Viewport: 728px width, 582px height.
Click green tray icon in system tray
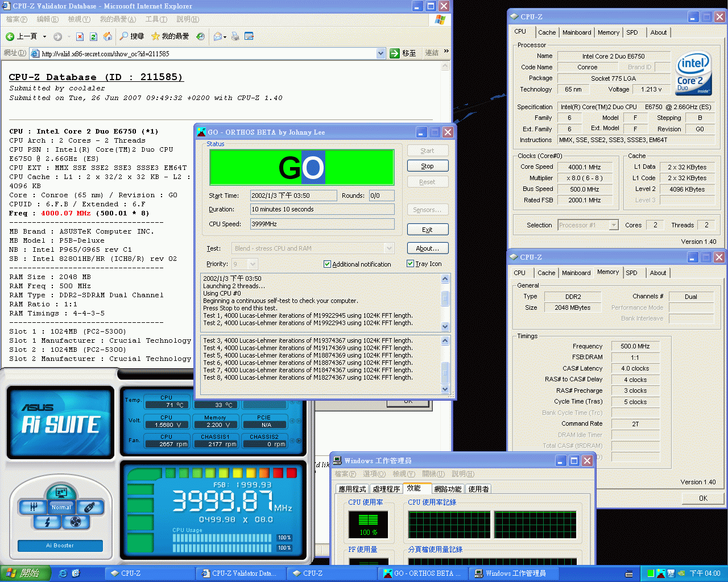point(651,573)
